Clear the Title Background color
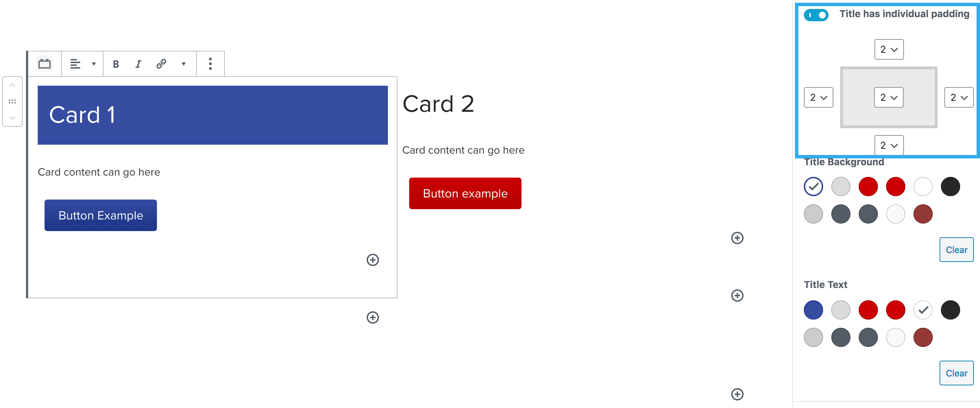980x408 pixels. pyautogui.click(x=956, y=250)
